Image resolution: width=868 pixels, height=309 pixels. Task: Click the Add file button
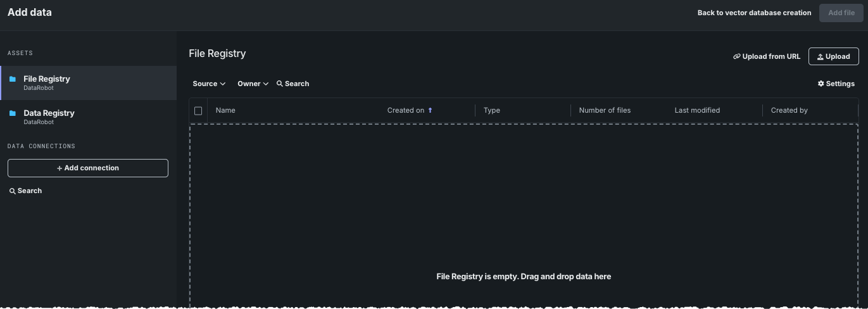[841, 13]
